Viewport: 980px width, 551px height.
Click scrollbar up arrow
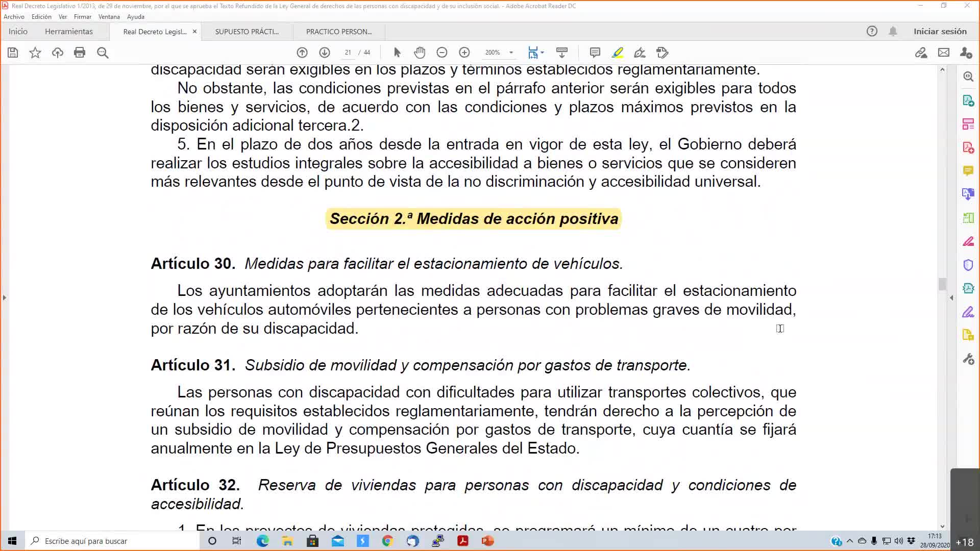click(x=942, y=69)
